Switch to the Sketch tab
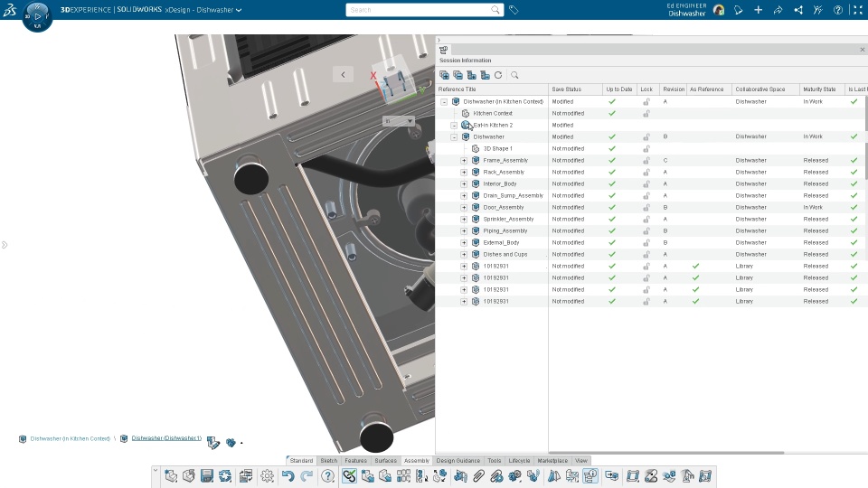This screenshot has width=868, height=488. [x=329, y=460]
